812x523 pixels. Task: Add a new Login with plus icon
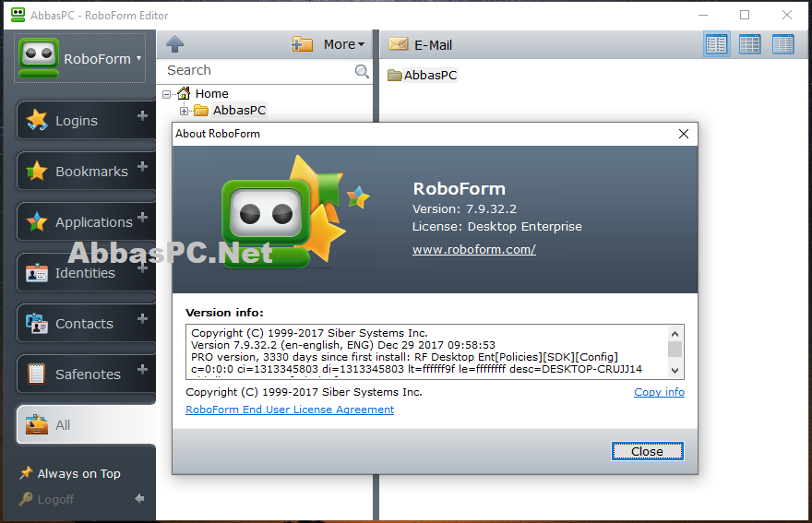pos(143,116)
